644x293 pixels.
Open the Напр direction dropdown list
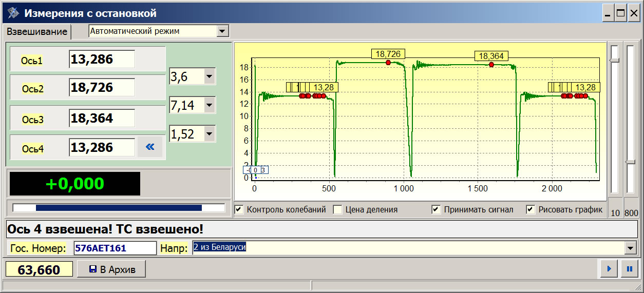(x=630, y=248)
